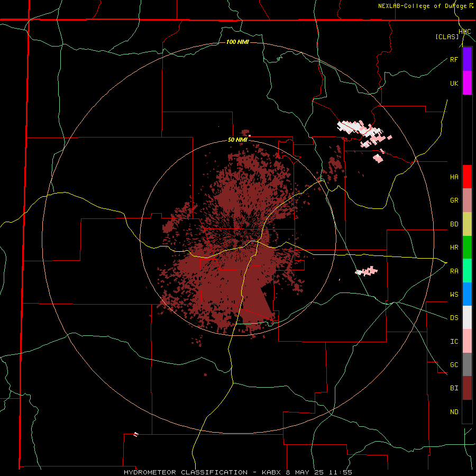Click the BI legend label
476x476 pixels.
click(454, 388)
